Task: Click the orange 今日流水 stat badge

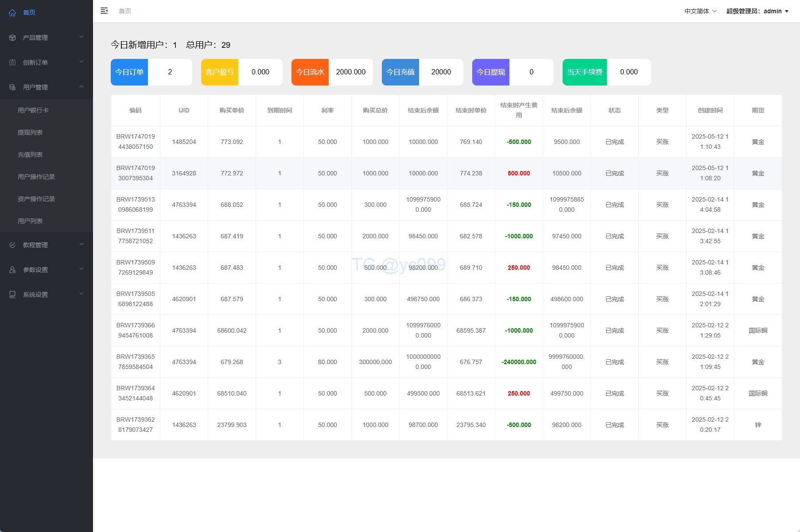Action: point(310,72)
